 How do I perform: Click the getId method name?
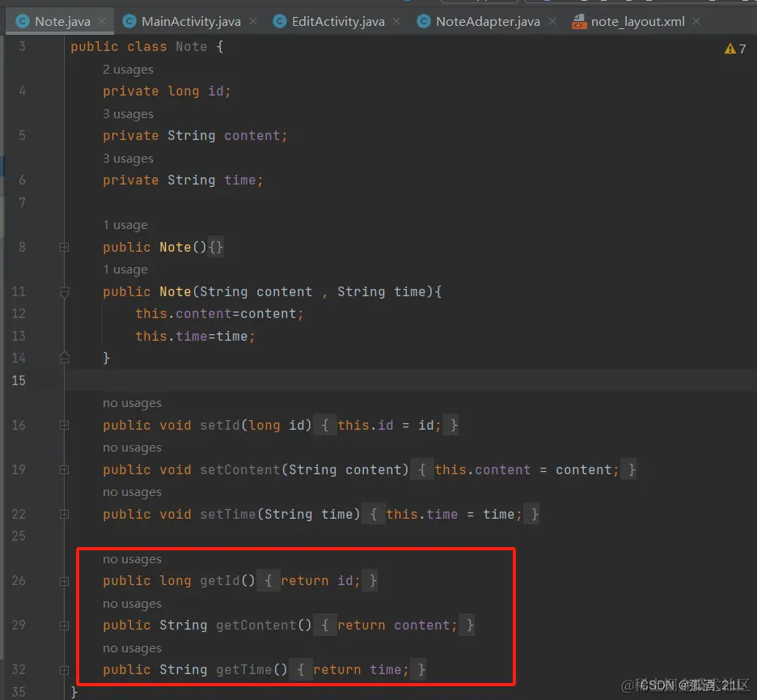tap(220, 581)
